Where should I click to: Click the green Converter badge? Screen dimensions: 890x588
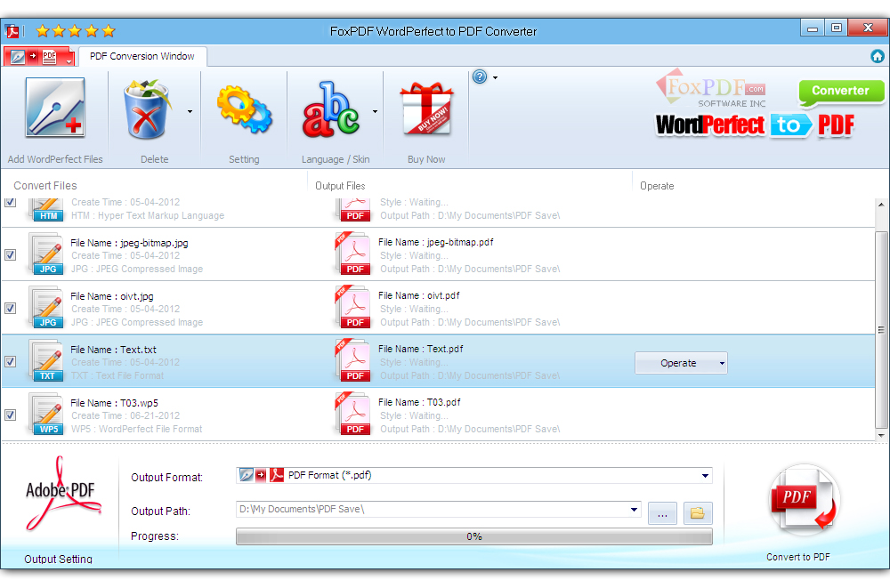[841, 92]
